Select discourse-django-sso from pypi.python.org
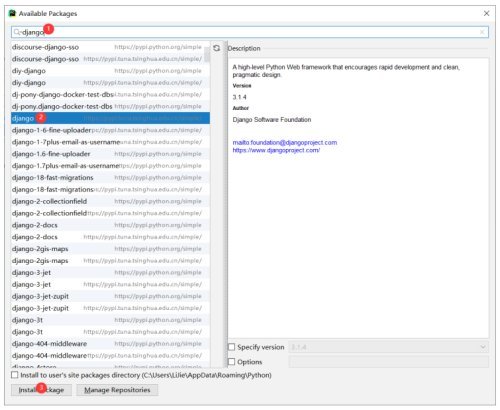The image size is (500, 410). (x=110, y=47)
